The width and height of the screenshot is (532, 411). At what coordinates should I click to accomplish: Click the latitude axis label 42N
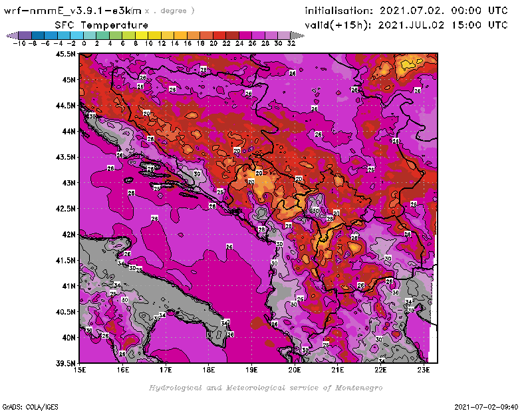point(68,235)
